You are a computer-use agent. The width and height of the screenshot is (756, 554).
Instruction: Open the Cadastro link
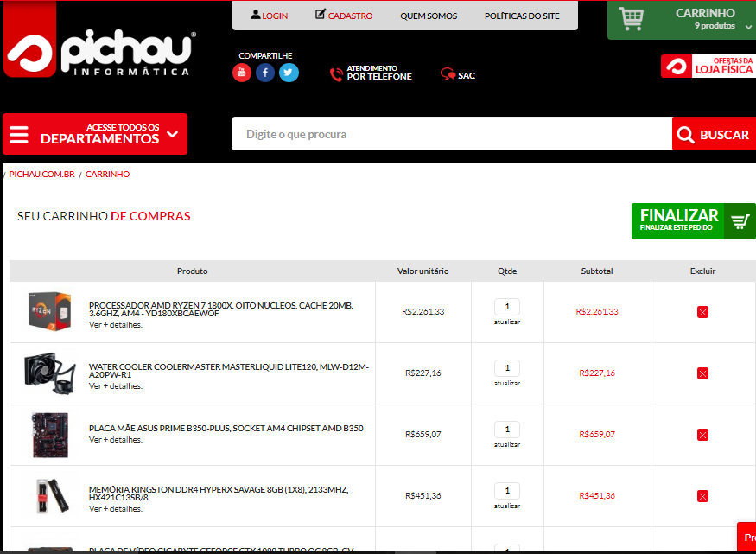pyautogui.click(x=350, y=16)
